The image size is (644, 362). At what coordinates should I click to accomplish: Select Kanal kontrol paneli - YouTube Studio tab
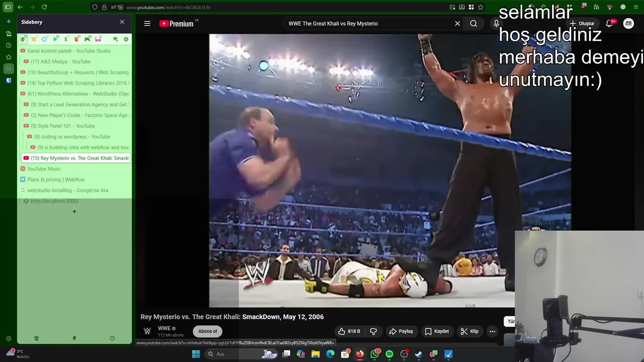click(74, 51)
